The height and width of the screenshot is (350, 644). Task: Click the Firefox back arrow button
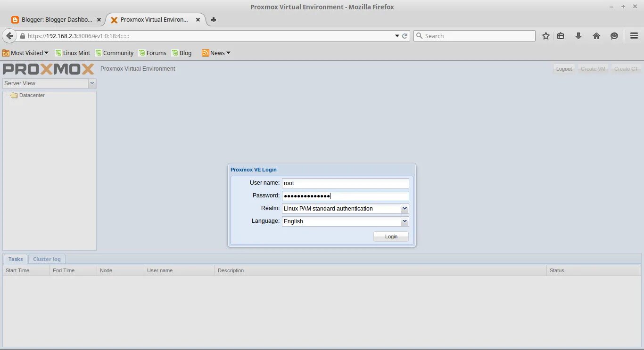(x=9, y=36)
